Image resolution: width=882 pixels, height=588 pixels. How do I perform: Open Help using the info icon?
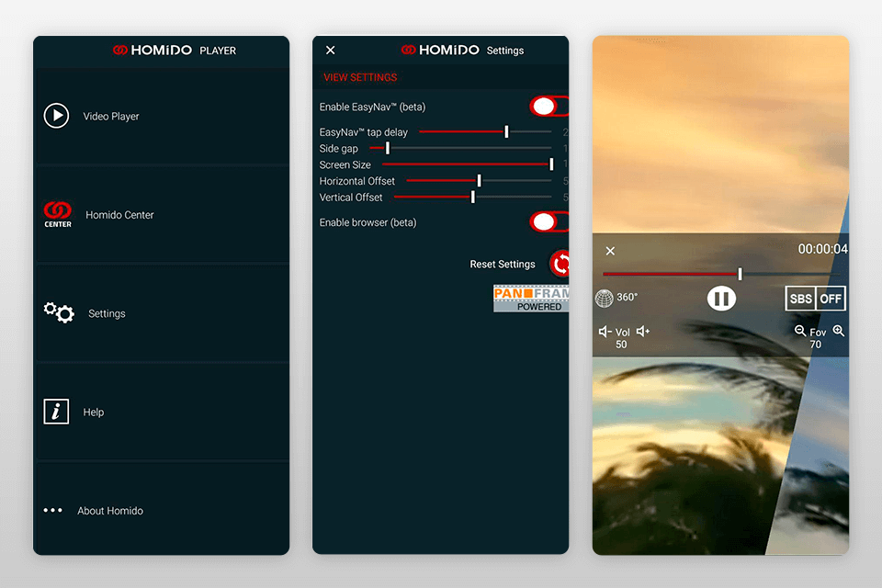(56, 412)
